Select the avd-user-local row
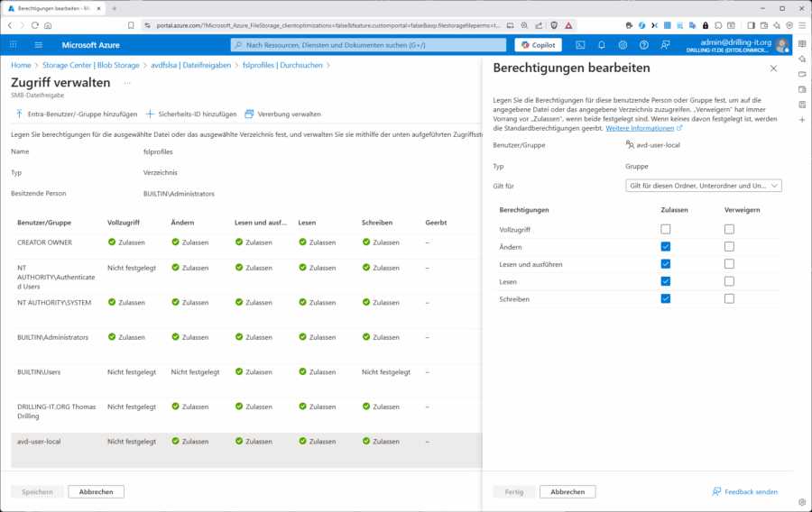Screen dimensions: 812x512 [x=246, y=451]
